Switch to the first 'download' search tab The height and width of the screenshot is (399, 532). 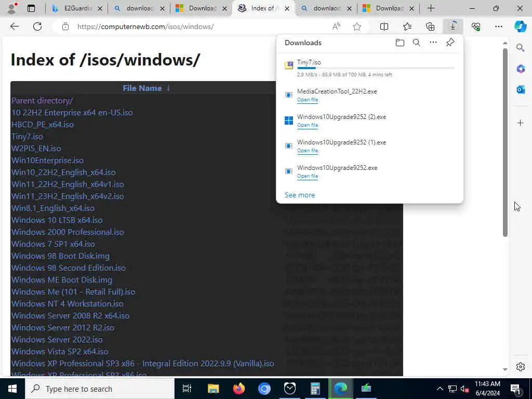click(x=140, y=8)
